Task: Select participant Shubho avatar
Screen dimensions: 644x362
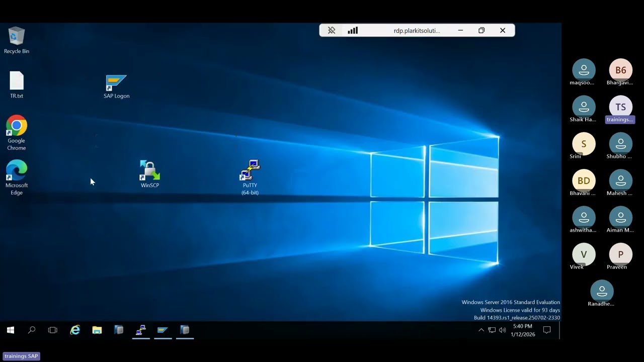Action: (620, 144)
